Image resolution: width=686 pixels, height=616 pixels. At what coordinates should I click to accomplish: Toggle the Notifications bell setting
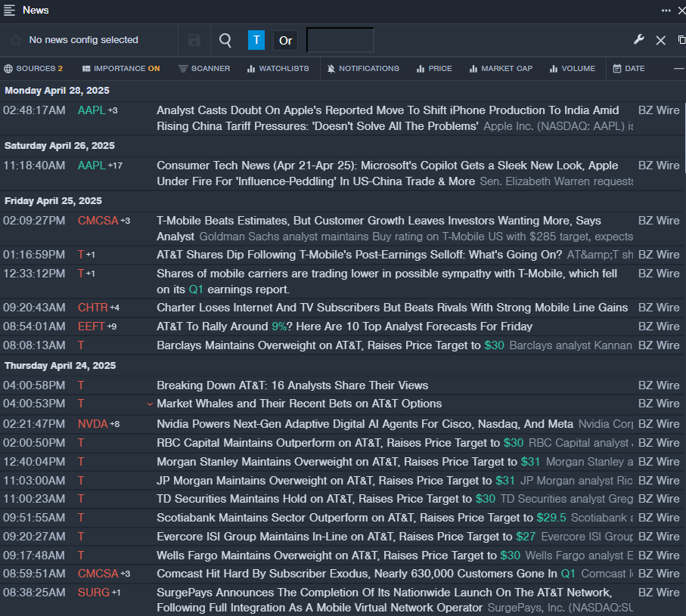tap(363, 69)
